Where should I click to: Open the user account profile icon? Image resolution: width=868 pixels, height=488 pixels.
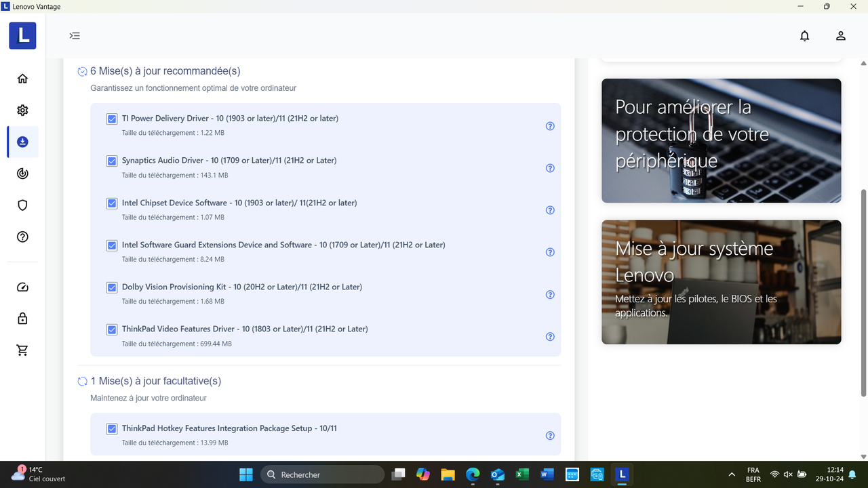click(841, 36)
